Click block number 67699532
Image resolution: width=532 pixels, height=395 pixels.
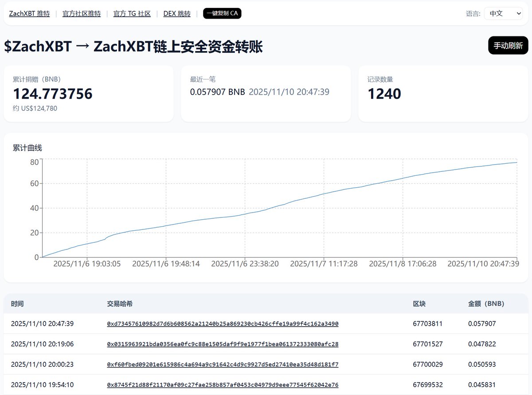pos(427,385)
